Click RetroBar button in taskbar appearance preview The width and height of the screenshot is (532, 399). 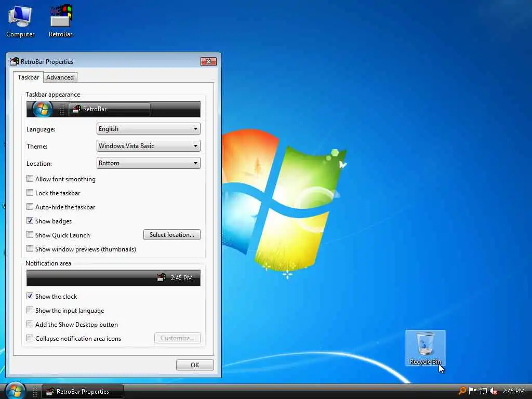pyautogui.click(x=110, y=109)
